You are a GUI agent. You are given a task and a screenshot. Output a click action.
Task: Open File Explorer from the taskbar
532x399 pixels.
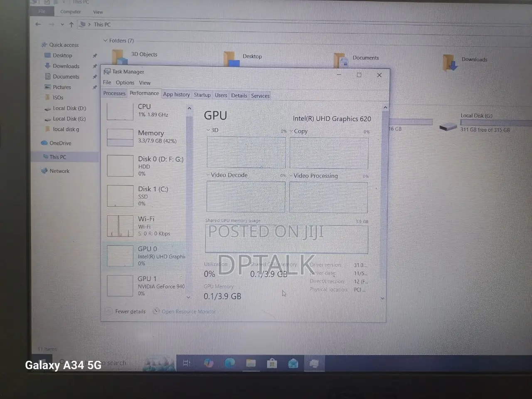point(251,363)
